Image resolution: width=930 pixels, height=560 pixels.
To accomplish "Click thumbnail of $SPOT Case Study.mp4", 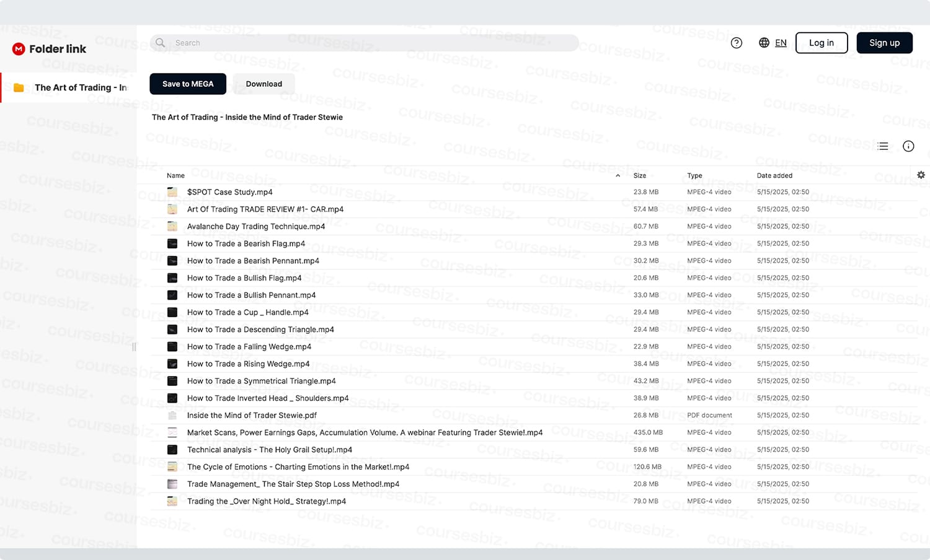I will click(x=172, y=192).
